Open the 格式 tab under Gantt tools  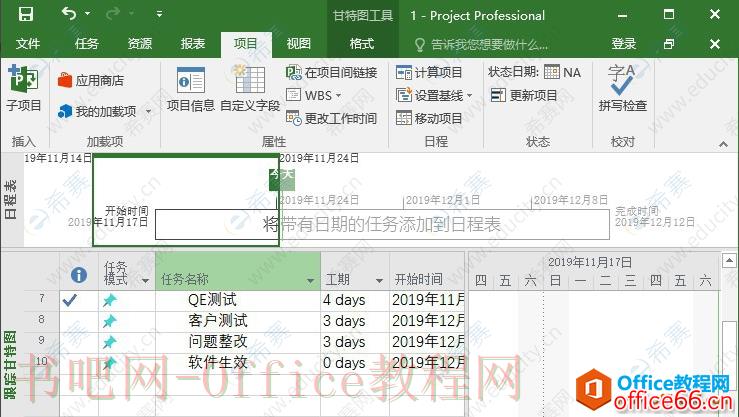coord(361,44)
